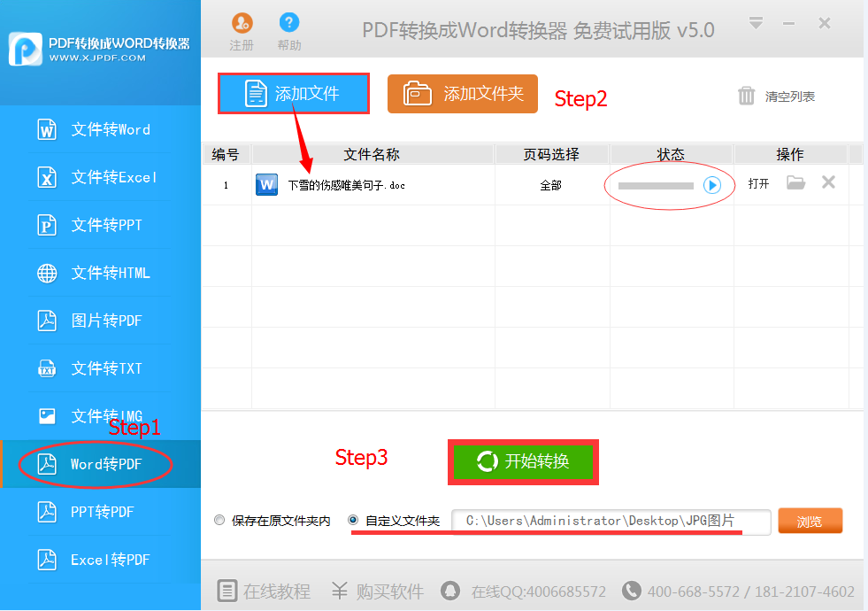Select 图片转PDF sidebar option
Viewport: 868px width, 611px height.
click(100, 321)
